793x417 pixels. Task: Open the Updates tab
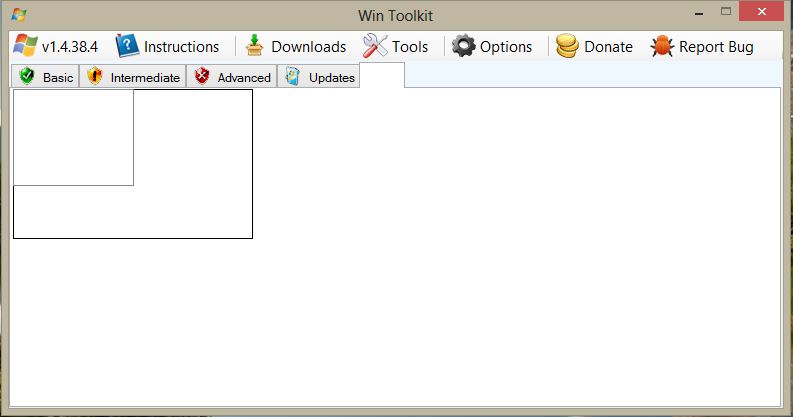[319, 76]
